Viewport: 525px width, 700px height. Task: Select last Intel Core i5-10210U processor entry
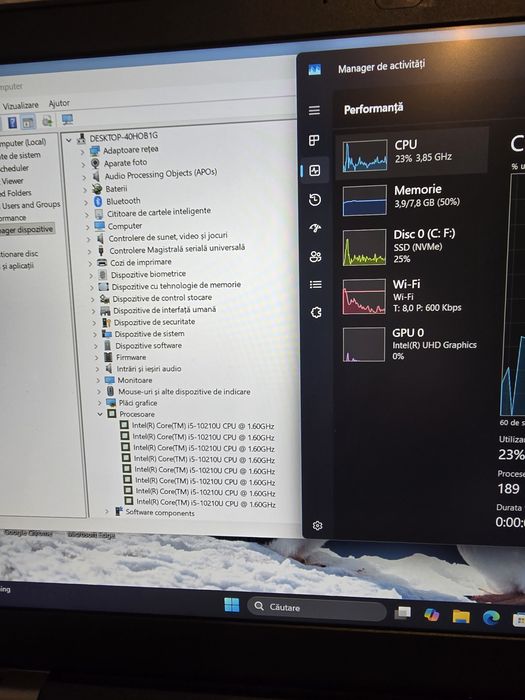(205, 503)
